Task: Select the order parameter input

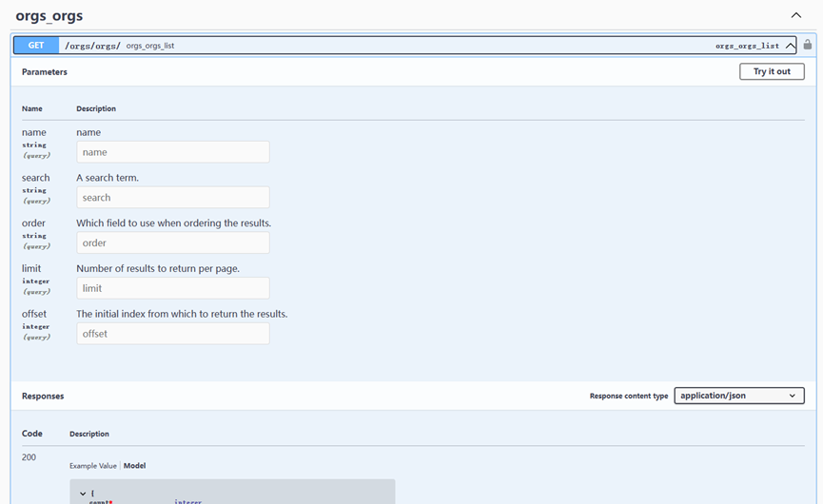Action: (x=172, y=242)
